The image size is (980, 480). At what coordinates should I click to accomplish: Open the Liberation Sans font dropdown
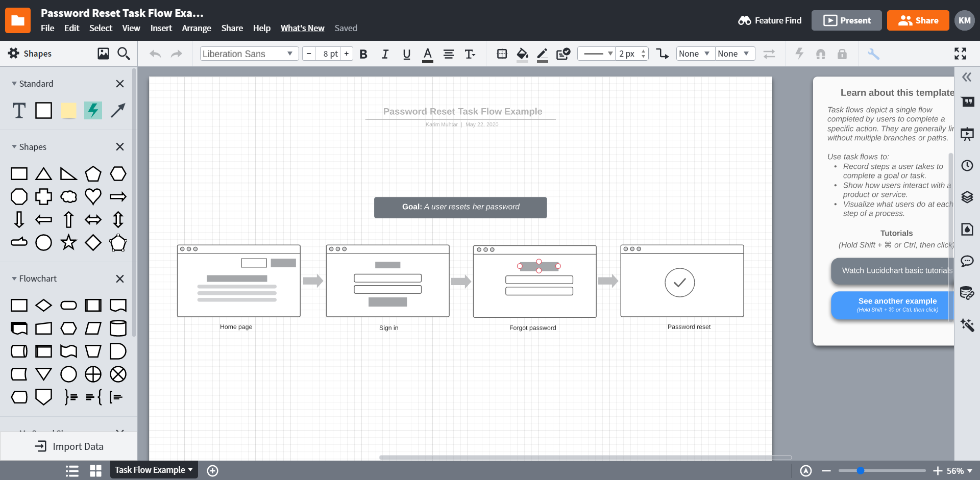tap(249, 54)
